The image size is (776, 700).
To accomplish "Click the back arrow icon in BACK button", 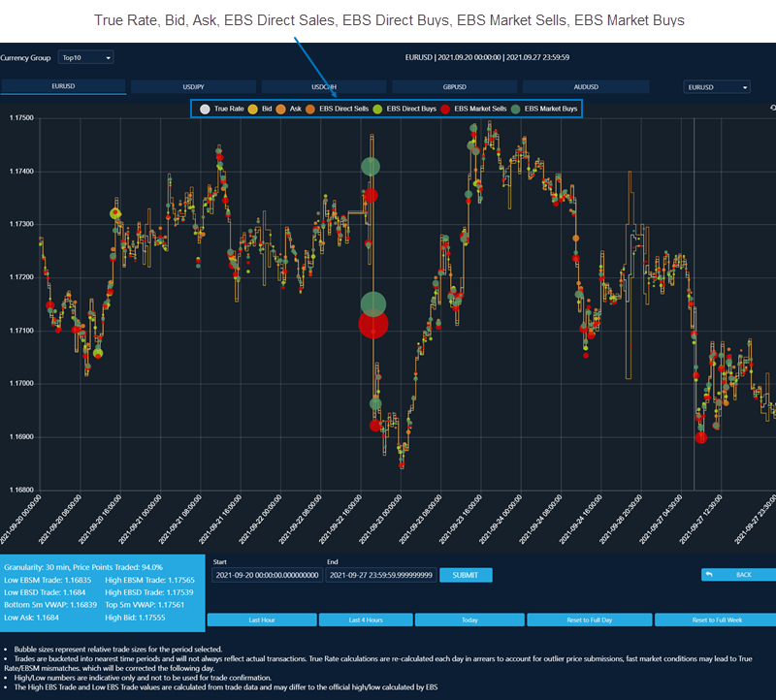I will coord(709,575).
